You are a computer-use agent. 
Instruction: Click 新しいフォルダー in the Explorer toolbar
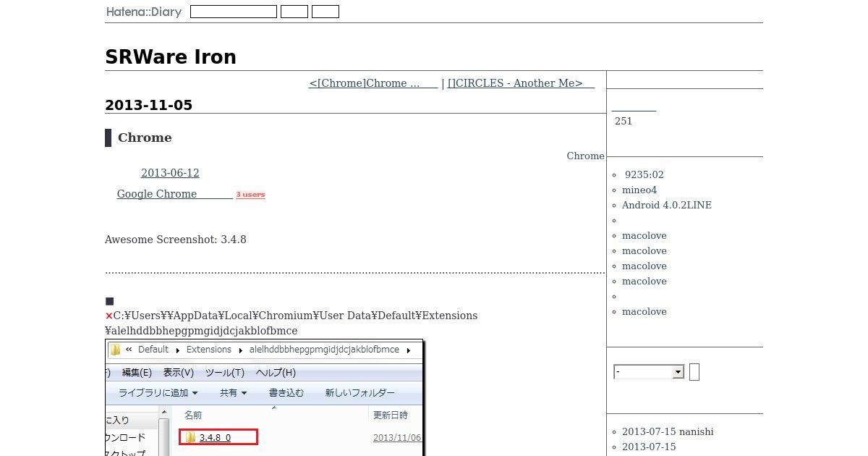coord(360,393)
